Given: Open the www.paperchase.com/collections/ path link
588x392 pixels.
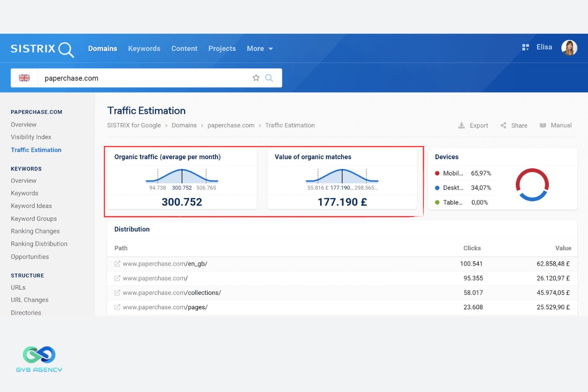Looking at the screenshot, I should click(x=172, y=293).
